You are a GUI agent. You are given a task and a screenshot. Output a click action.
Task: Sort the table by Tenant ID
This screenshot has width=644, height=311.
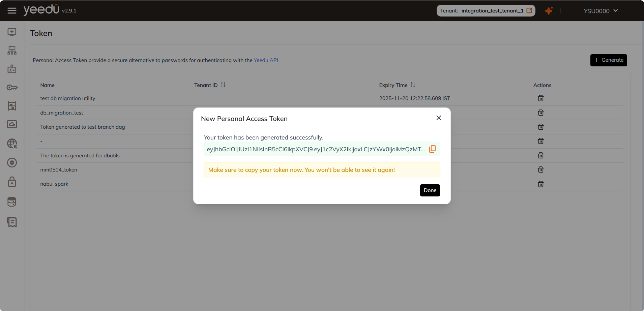pos(223,85)
